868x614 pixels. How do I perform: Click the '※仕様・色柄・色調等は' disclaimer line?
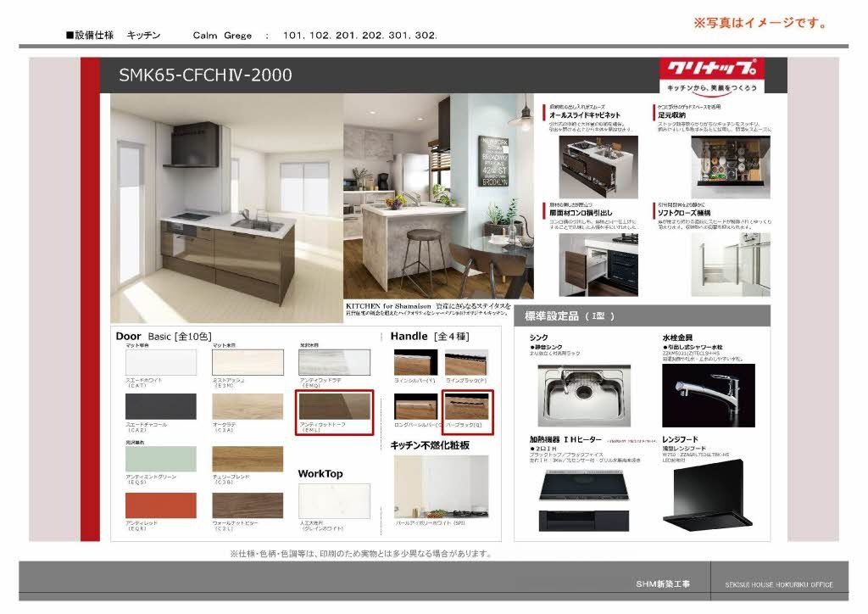[x=360, y=553]
